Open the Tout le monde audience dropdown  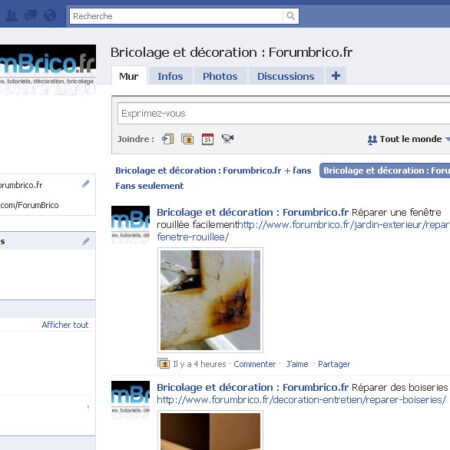click(409, 139)
